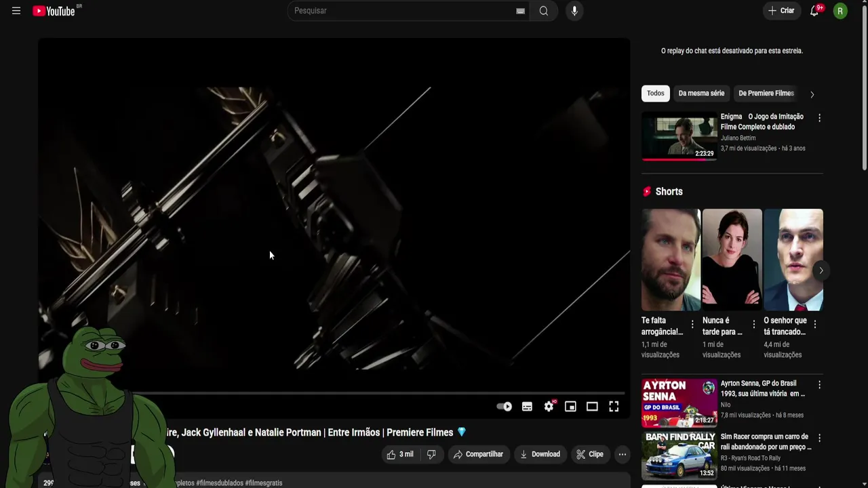Select the De Premiere Filmes chip
Image resolution: width=868 pixels, height=488 pixels.
[x=766, y=94]
